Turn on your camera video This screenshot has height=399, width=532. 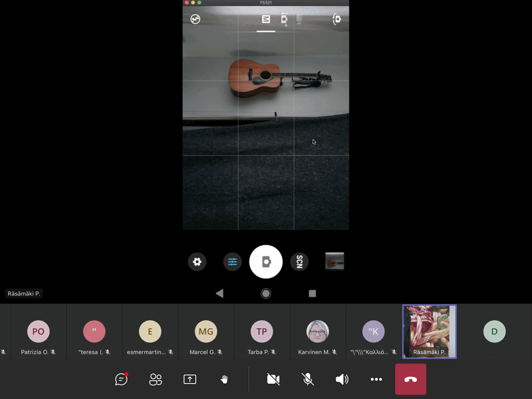[273, 379]
